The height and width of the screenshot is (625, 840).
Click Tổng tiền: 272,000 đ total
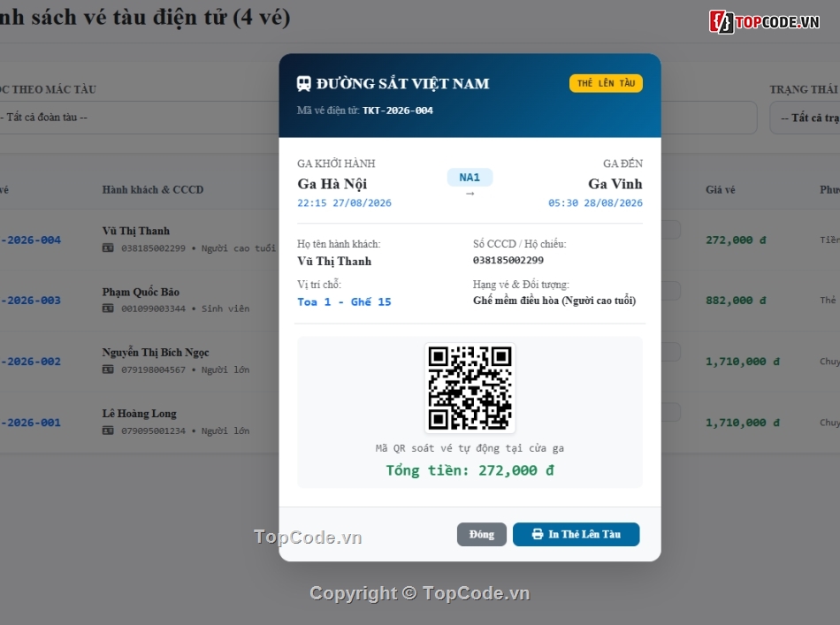pos(470,470)
